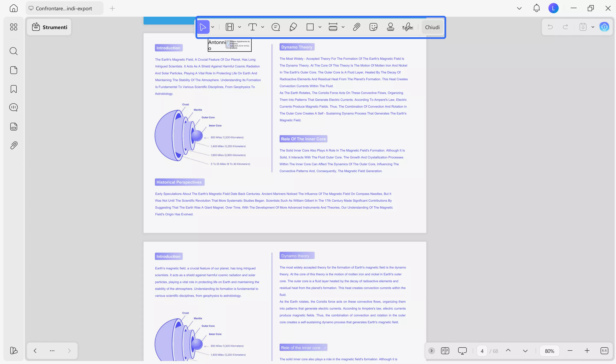The image size is (616, 364).
Task: Open the Strumenti menu
Action: [49, 27]
